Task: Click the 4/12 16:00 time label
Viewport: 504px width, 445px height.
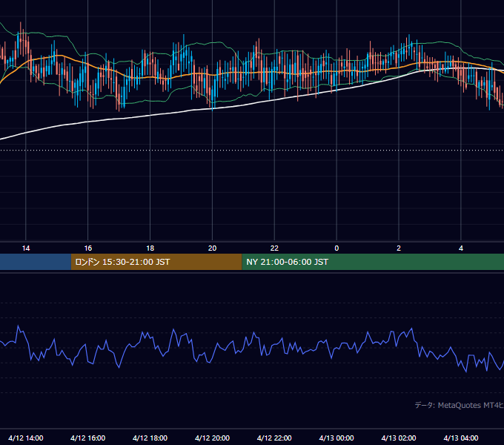Action: (x=87, y=438)
